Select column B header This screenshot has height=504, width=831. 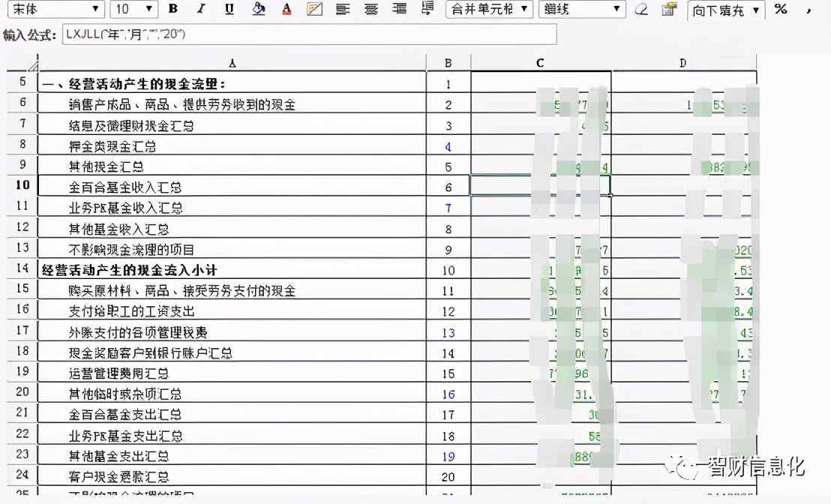tap(448, 63)
